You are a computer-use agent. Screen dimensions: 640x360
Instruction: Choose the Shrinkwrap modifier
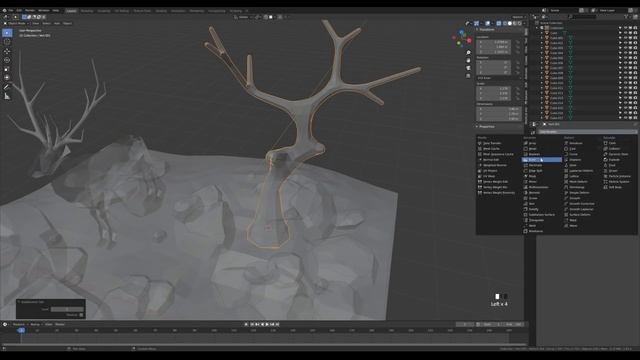[x=577, y=187]
